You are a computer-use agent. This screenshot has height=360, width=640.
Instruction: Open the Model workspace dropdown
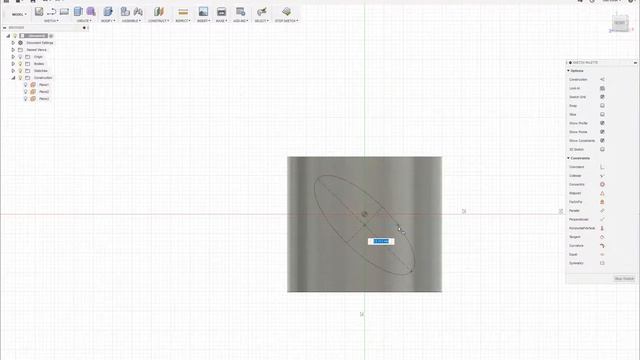(18, 14)
